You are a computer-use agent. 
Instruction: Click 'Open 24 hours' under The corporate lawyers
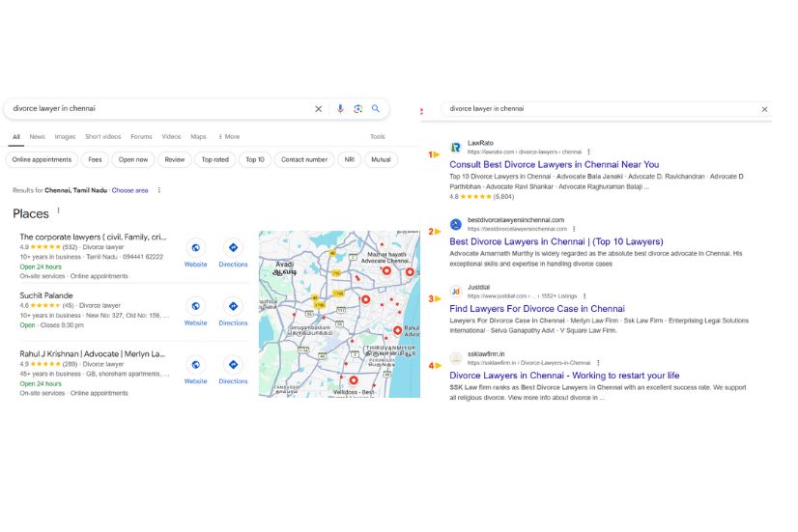[41, 266]
